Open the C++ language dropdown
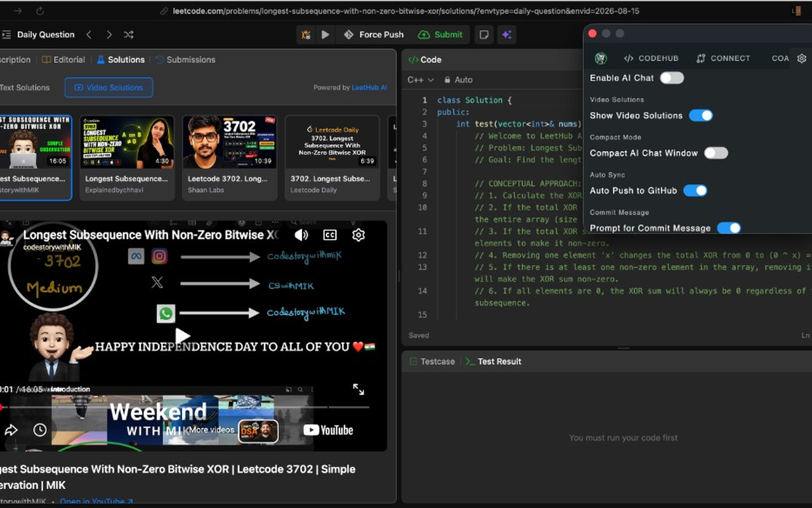This screenshot has height=508, width=812. (421, 80)
